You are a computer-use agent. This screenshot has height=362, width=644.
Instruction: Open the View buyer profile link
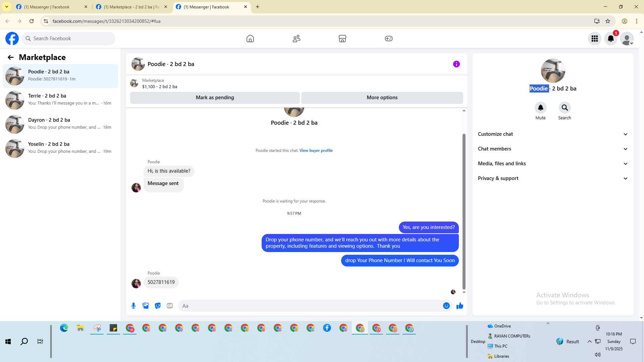click(x=316, y=150)
